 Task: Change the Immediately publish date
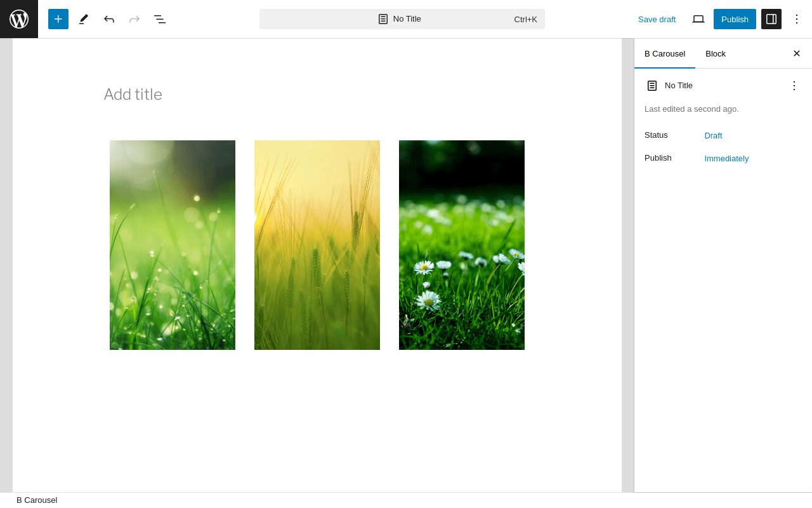726,158
